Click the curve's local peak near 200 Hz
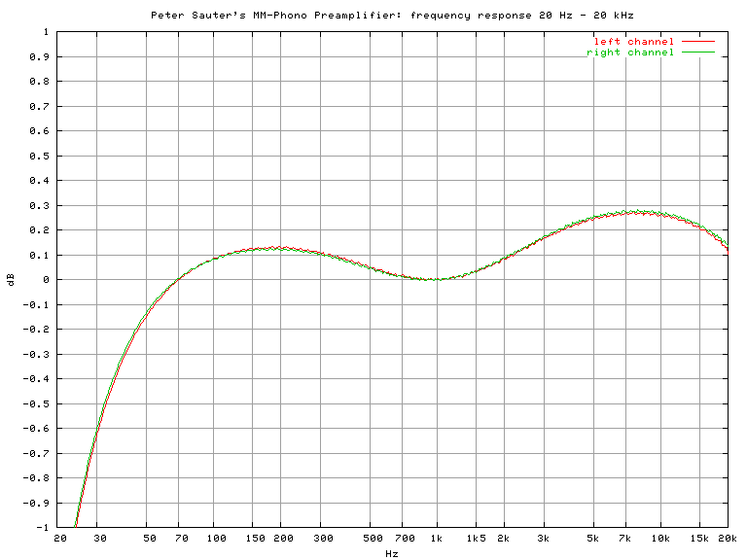The height and width of the screenshot is (560, 747). point(275,248)
